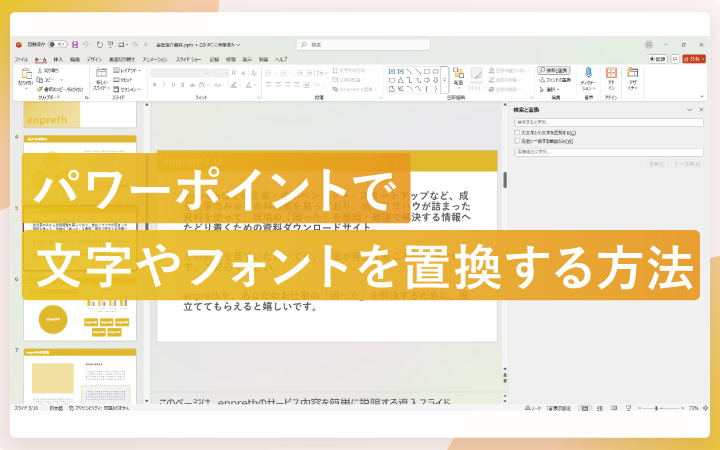Open the font name combo box
The image size is (720, 450).
[x=180, y=73]
